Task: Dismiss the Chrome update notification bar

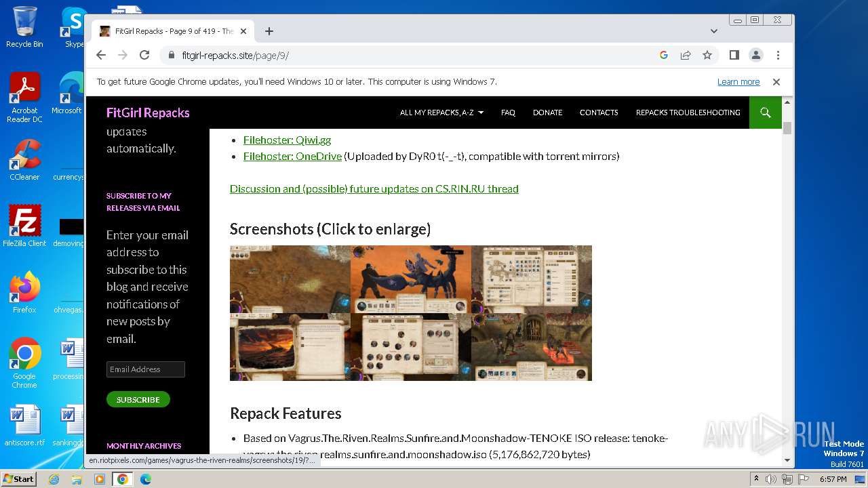Action: click(x=776, y=82)
